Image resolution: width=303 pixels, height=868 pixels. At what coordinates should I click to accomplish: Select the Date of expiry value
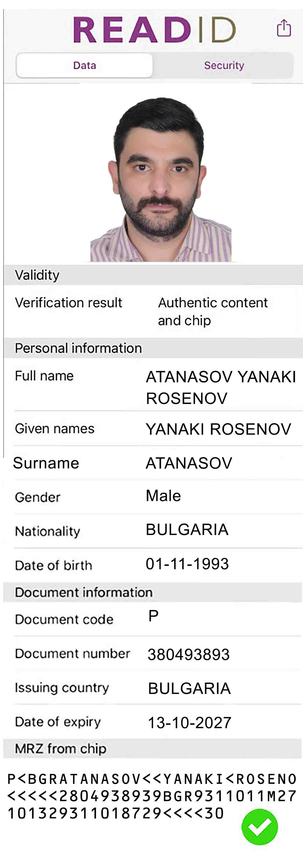[x=190, y=723]
